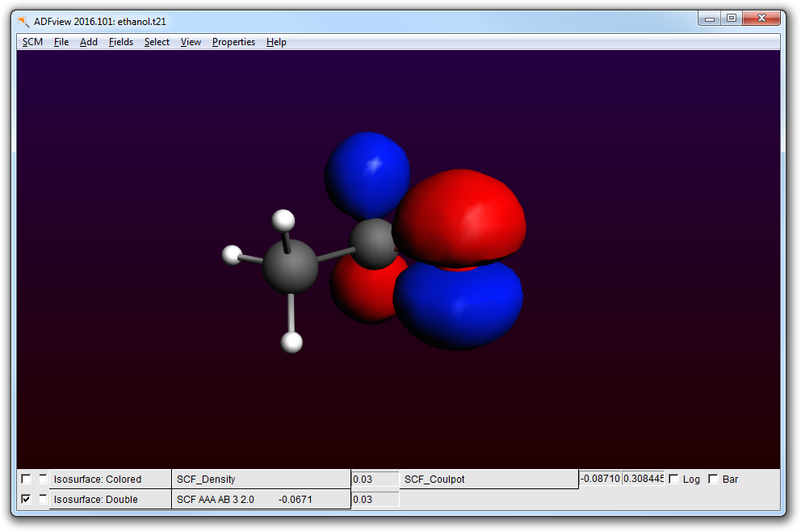
Task: Toggle visibility checkbox for Isosurface: Double
Action: [x=26, y=499]
